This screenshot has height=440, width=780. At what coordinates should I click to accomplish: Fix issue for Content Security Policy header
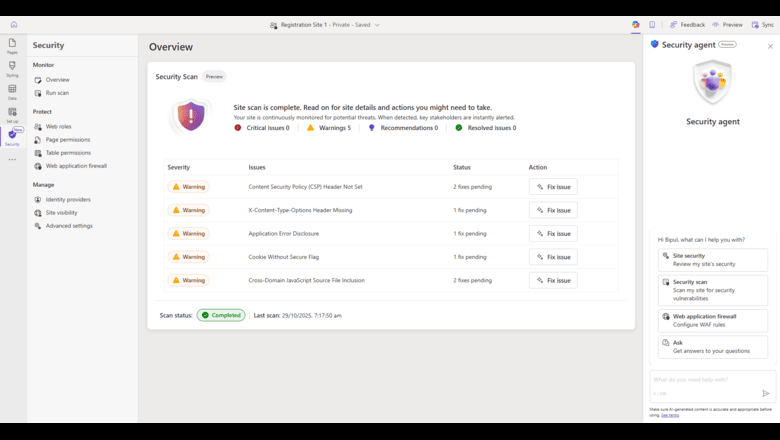tap(553, 187)
